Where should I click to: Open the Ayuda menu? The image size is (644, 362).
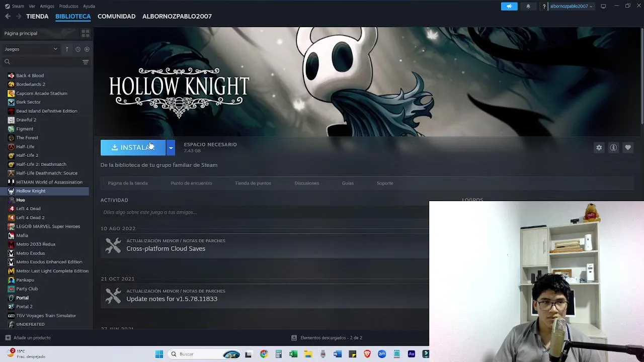tap(89, 6)
